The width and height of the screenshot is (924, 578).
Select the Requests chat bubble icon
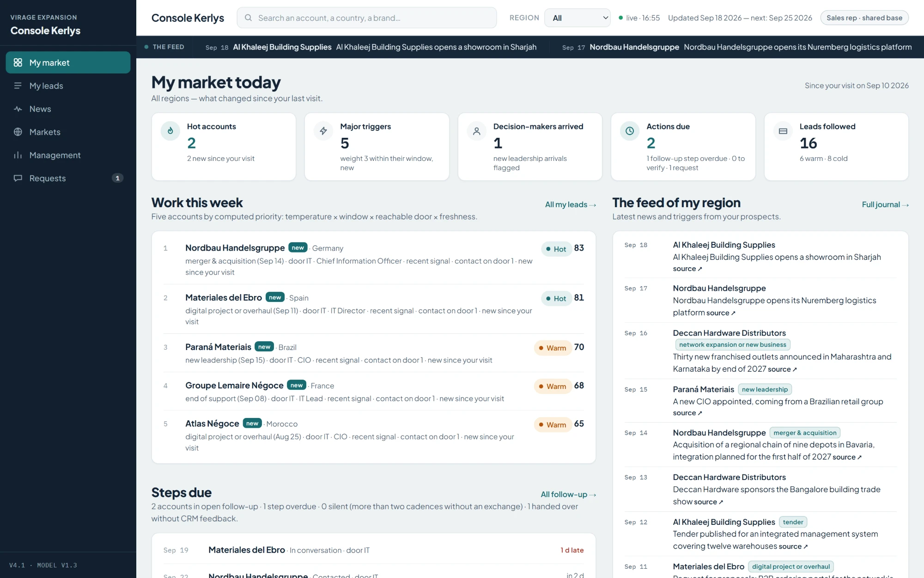click(18, 178)
